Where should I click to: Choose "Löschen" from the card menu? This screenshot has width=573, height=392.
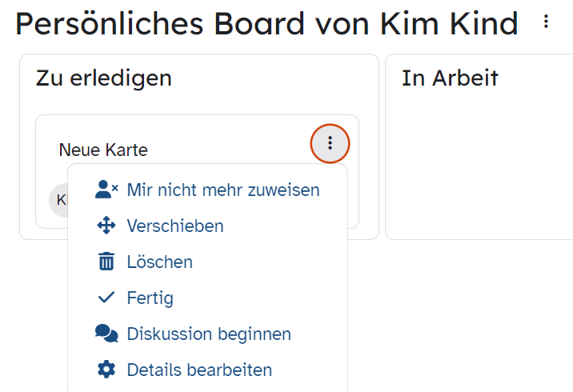click(x=207, y=262)
